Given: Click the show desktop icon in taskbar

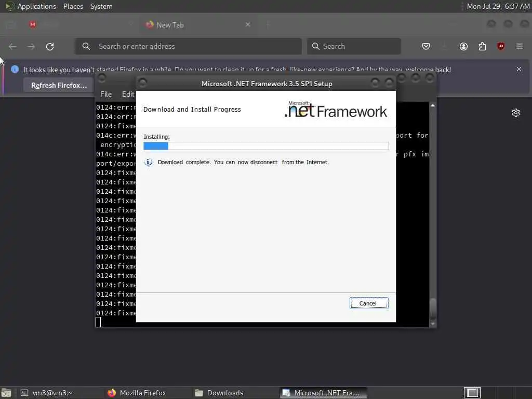Looking at the screenshot, I should click(x=6, y=393).
